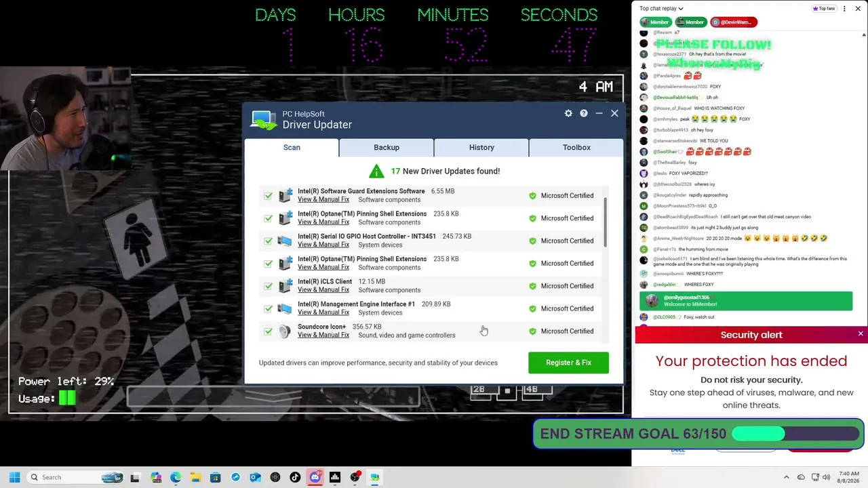Open OBS Studio from the taskbar

coord(355,477)
